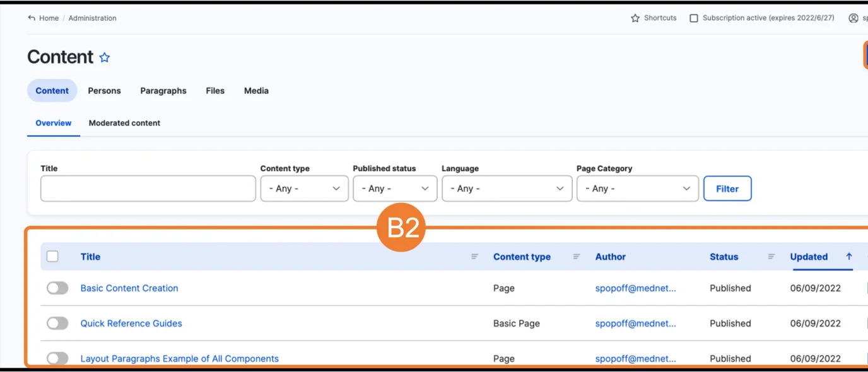
Task: Select the Overview secondary tab
Action: point(54,123)
